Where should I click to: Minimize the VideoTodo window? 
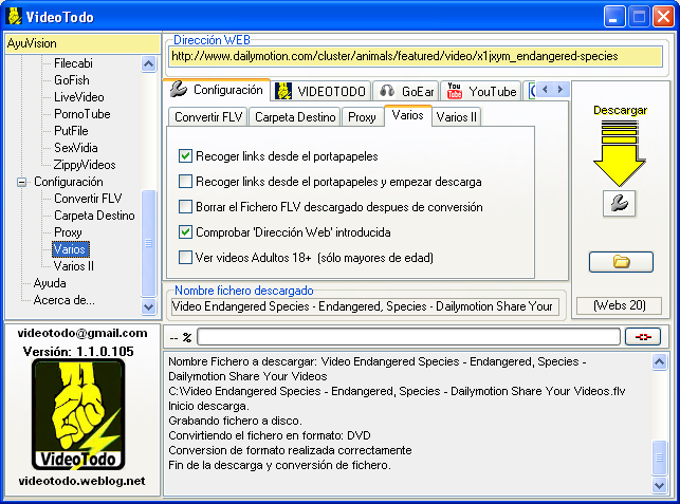tap(614, 17)
